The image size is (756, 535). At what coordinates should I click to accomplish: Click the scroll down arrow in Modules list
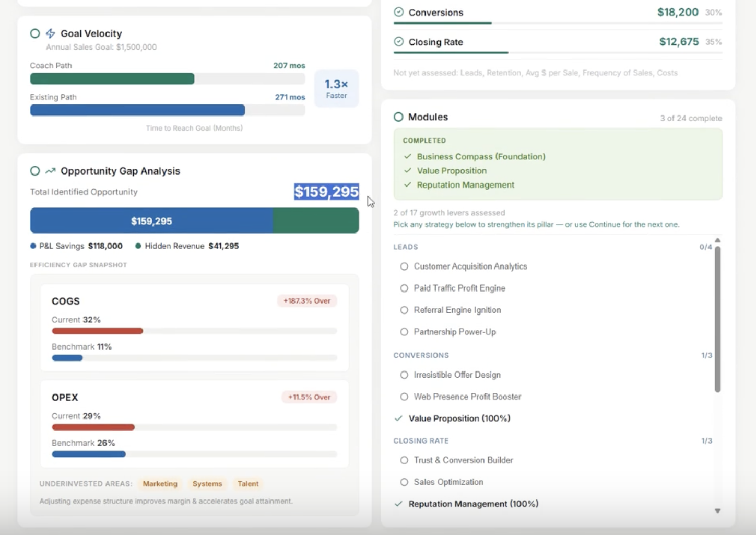click(718, 511)
